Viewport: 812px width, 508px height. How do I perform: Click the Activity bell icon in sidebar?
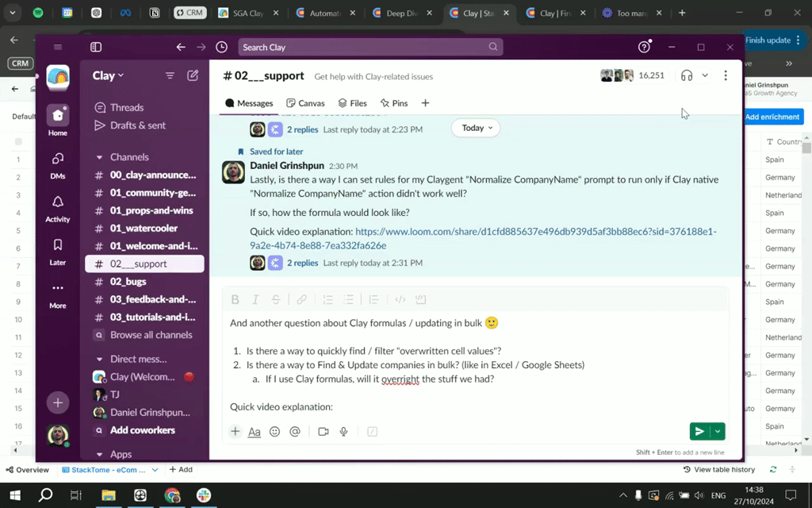57,202
